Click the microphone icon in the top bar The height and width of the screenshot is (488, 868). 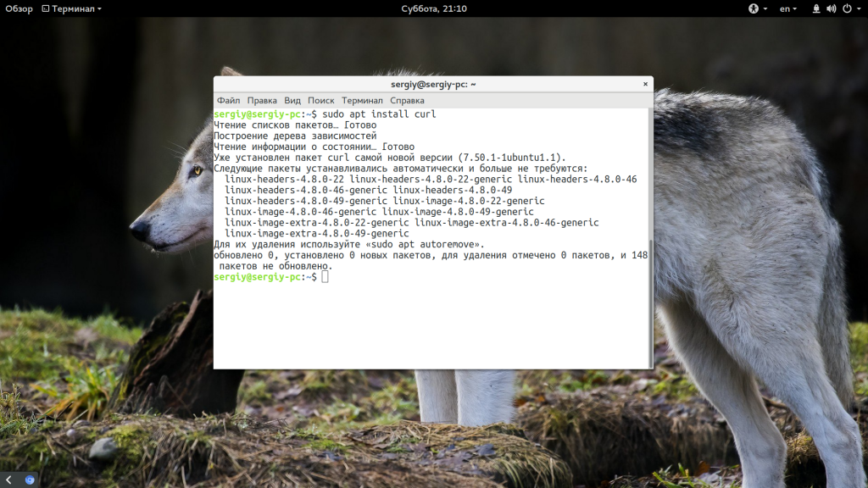click(x=816, y=8)
